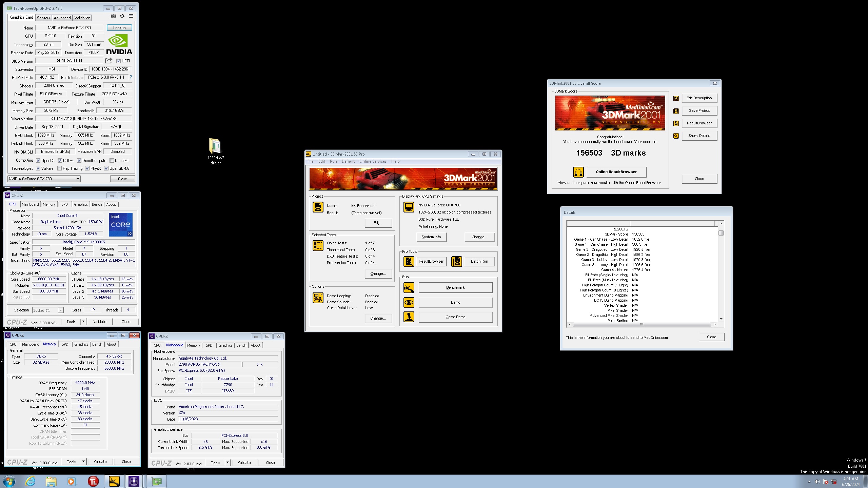This screenshot has width=868, height=488.
Task: Click Change... button in Options section
Action: pos(378,319)
